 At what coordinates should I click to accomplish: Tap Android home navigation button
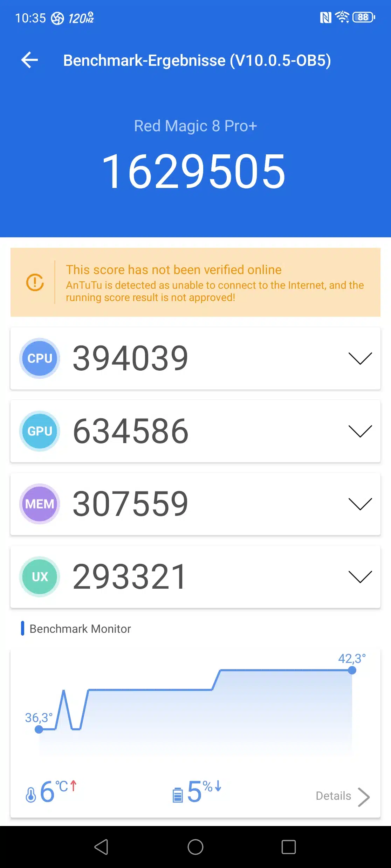(195, 847)
